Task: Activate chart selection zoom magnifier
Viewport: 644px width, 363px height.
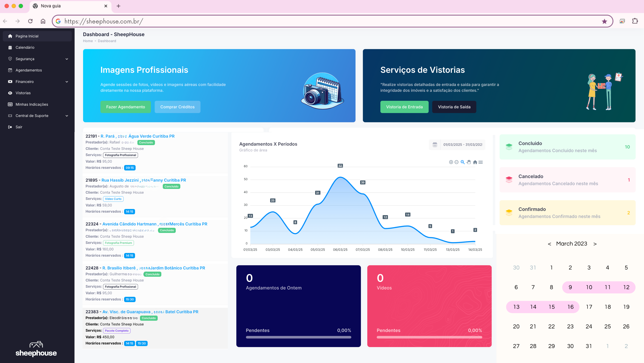Action: 463,162
